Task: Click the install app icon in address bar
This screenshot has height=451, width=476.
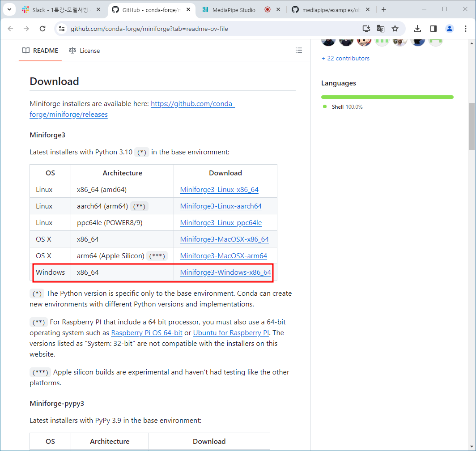Action: tap(366, 29)
